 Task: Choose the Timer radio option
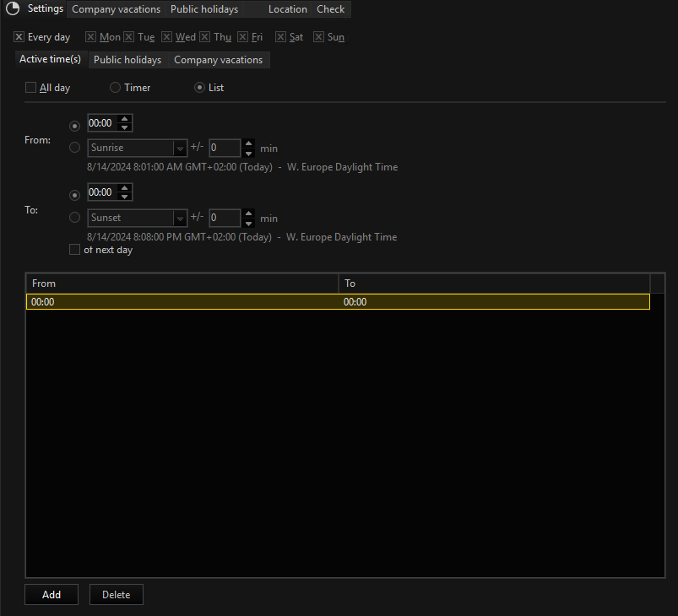(115, 87)
